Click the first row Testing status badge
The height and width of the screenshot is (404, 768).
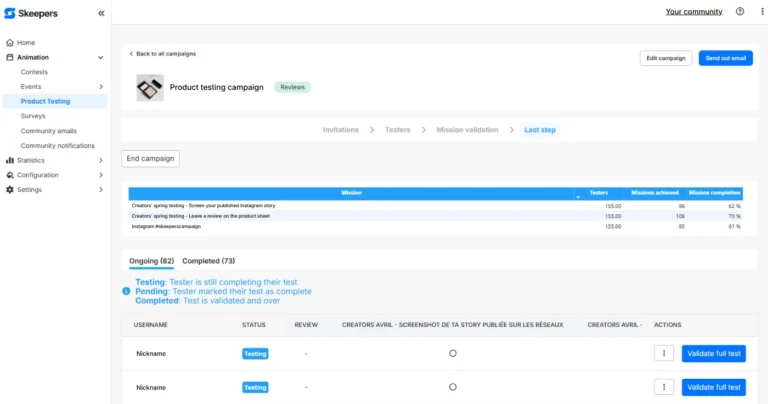tap(255, 354)
